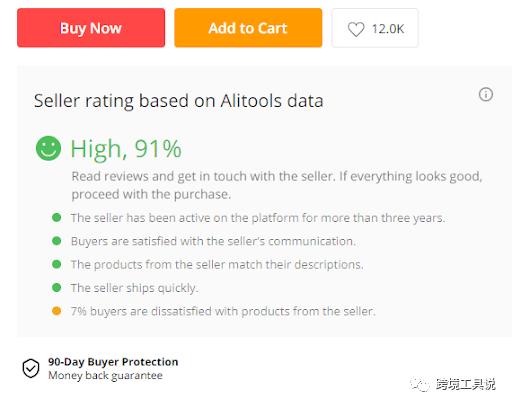Click the Buy Now button
The width and height of the screenshot is (512, 407).
click(x=91, y=28)
